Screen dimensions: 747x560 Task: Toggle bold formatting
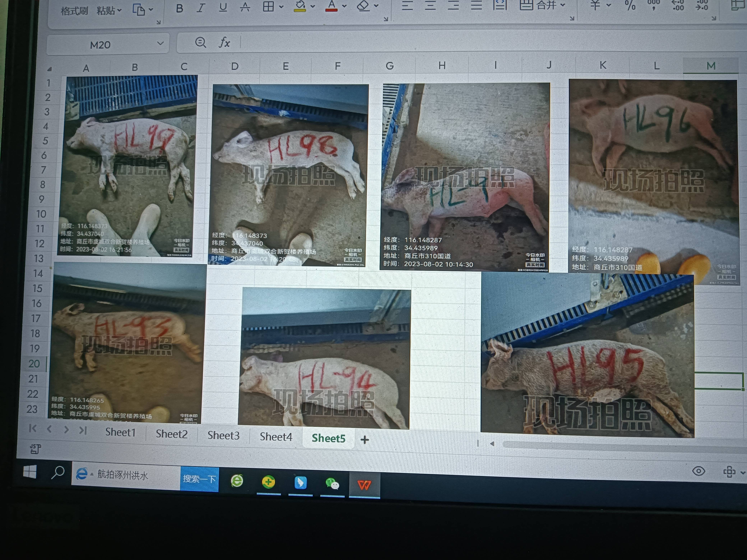(x=179, y=8)
